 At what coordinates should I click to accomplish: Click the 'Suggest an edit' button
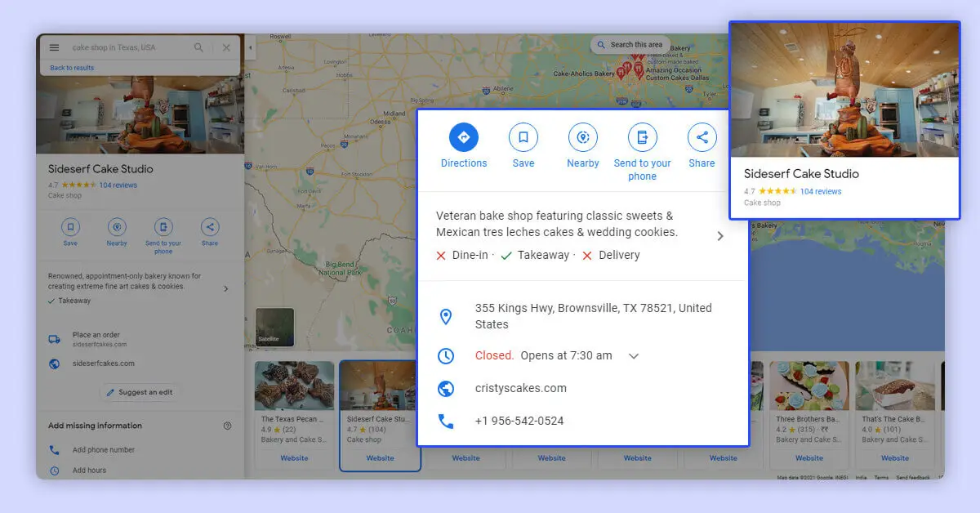pos(140,392)
